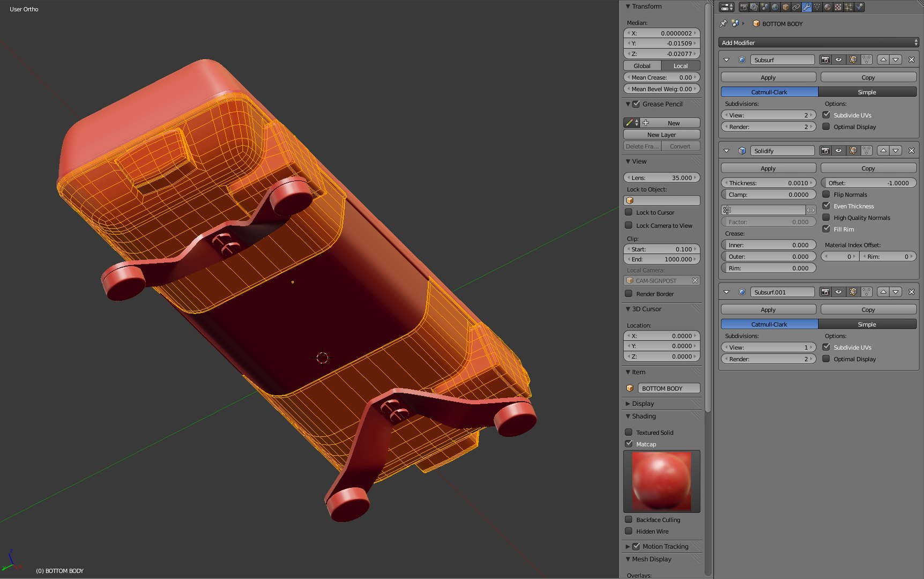Screen dimensions: 924x579
Task: Open the Modifiers wrench icon tab
Action: coord(807,7)
